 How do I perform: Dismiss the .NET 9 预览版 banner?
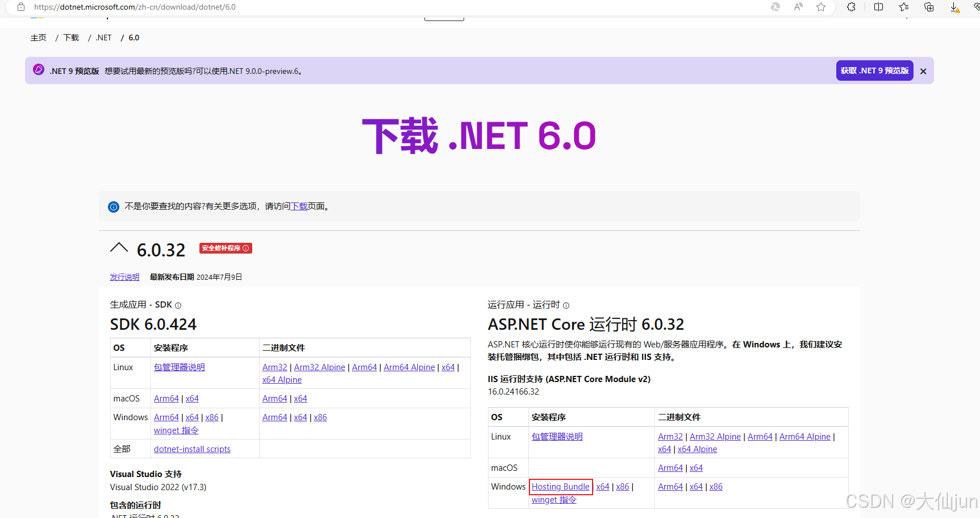click(923, 71)
